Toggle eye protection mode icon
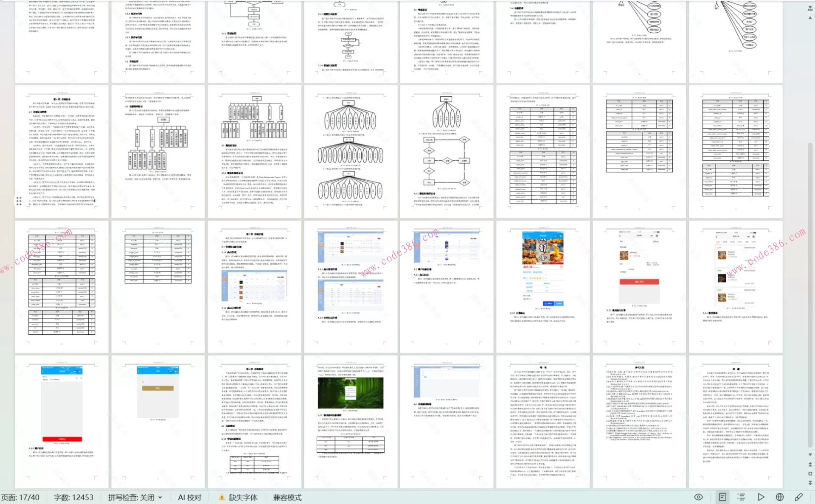This screenshot has width=815, height=504. (x=698, y=497)
